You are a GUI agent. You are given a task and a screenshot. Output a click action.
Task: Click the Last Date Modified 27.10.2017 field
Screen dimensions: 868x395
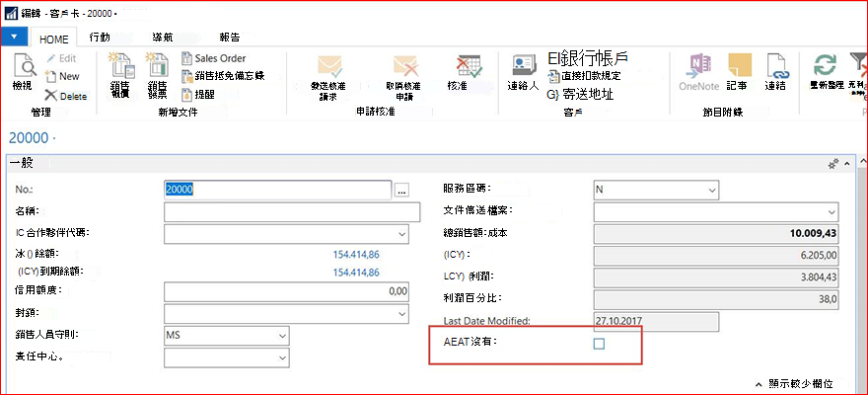coord(656,321)
